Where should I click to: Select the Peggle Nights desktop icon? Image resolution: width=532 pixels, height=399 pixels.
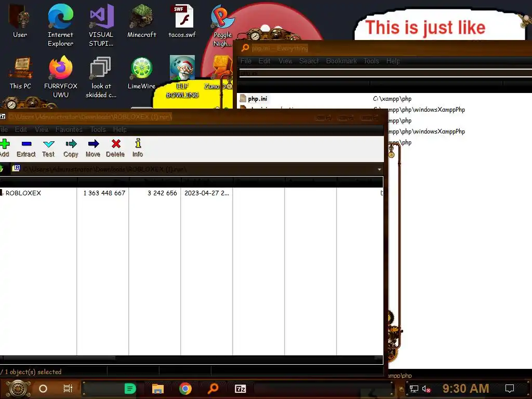click(222, 25)
